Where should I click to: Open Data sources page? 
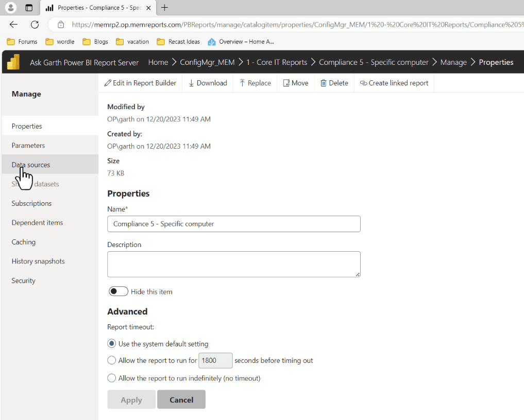pyautogui.click(x=50, y=165)
